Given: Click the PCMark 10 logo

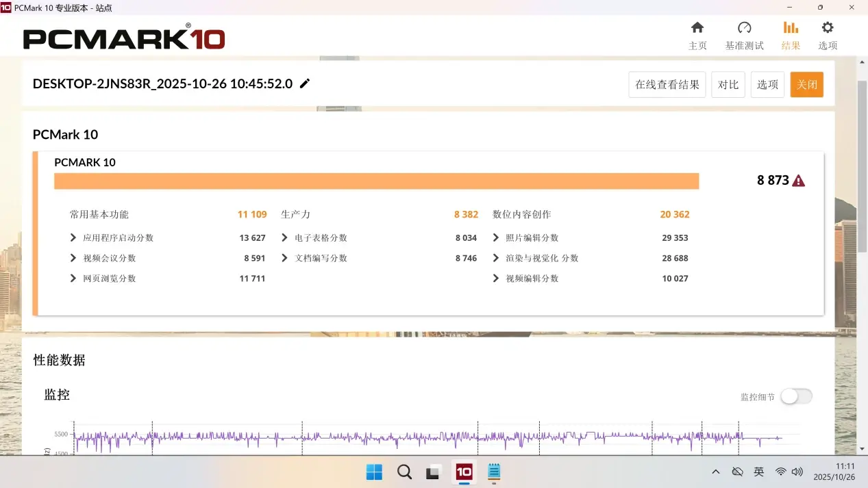Looking at the screenshot, I should pos(124,38).
